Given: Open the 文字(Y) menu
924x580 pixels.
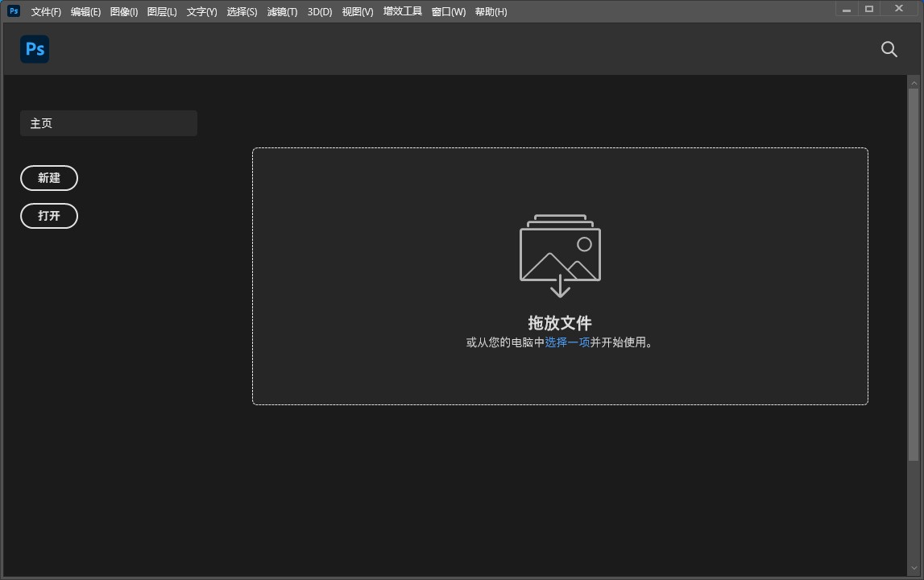Looking at the screenshot, I should point(201,12).
